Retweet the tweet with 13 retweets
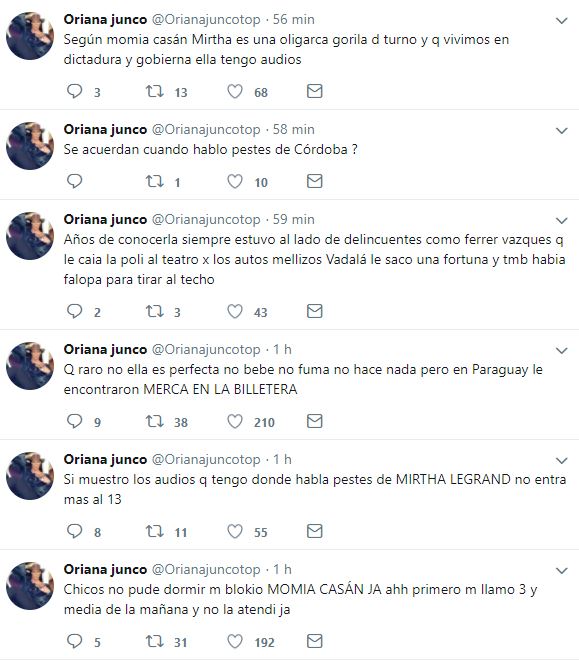The height and width of the screenshot is (662, 579). pyautogui.click(x=155, y=91)
